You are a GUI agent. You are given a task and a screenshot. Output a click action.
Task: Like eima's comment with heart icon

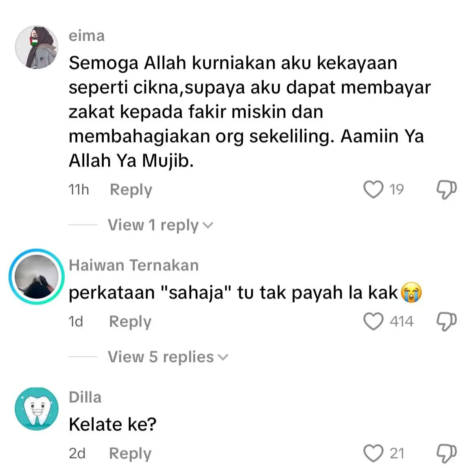(373, 190)
